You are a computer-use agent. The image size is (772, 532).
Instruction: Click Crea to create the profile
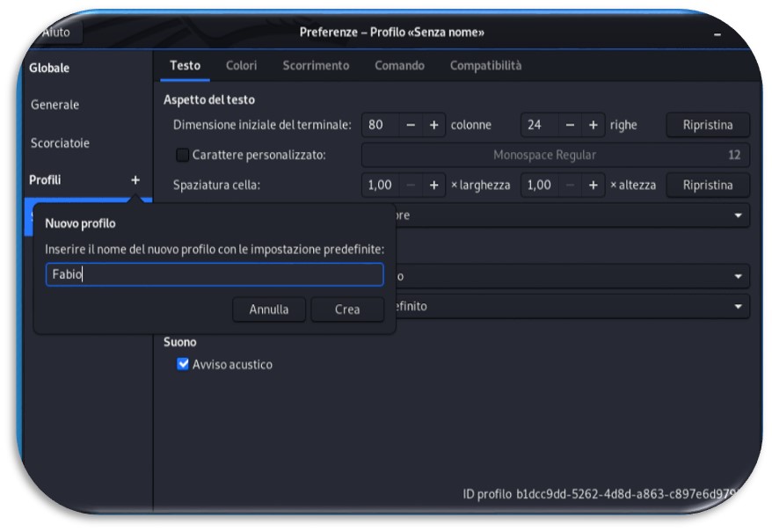coord(347,310)
